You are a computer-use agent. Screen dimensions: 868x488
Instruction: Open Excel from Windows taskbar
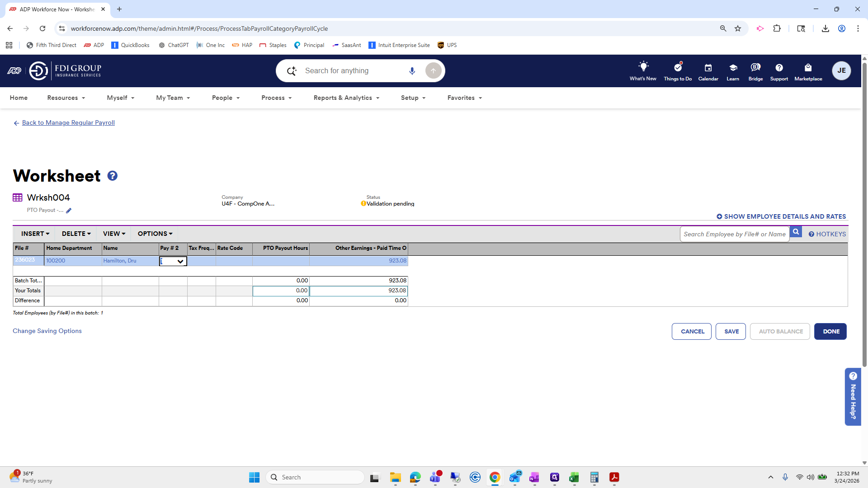click(574, 477)
